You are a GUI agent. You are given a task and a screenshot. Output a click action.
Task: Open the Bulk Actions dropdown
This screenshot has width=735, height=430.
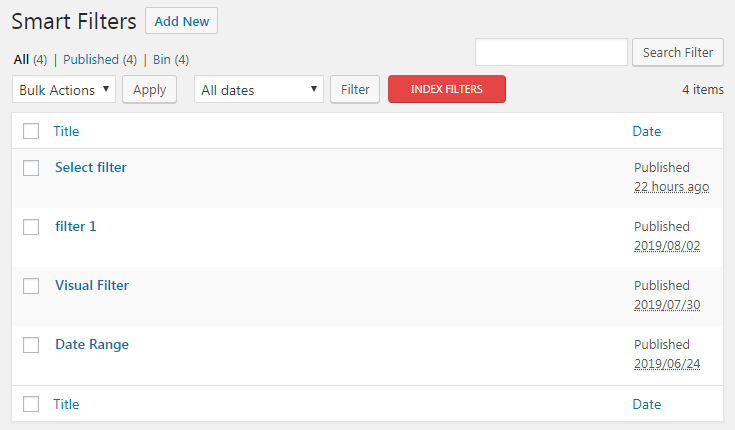64,89
